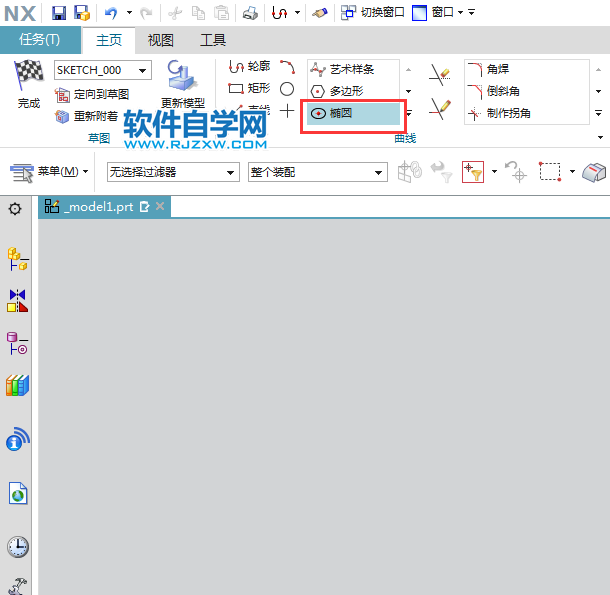Switch to the 工具 tools tab
The width and height of the screenshot is (610, 595).
pos(213,40)
